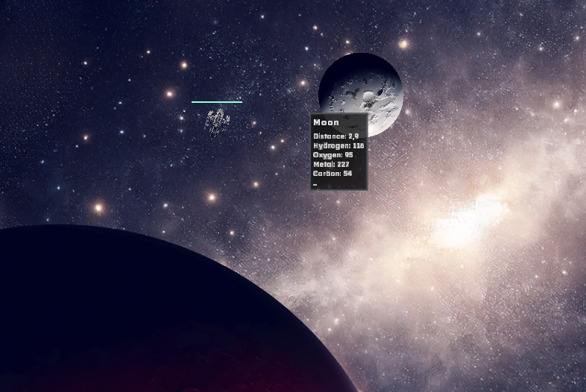
Task: Click the Moon sphere
Action: 361,95
